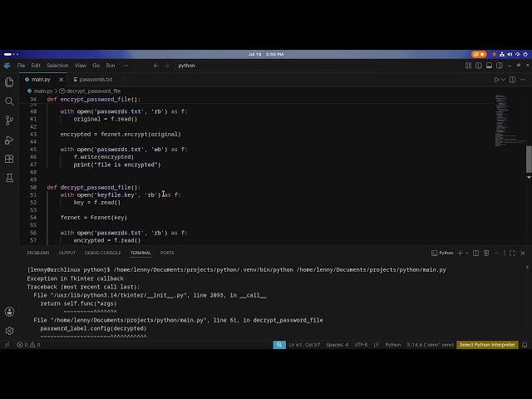Viewport: 532px width, 399px height.
Task: Open the network icon in top bar
Action: point(502,54)
